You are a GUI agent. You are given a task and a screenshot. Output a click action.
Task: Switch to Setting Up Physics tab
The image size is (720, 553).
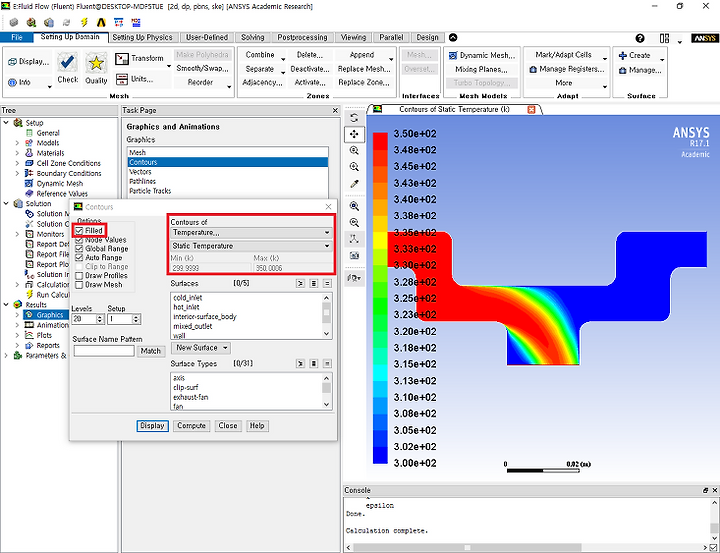[142, 37]
